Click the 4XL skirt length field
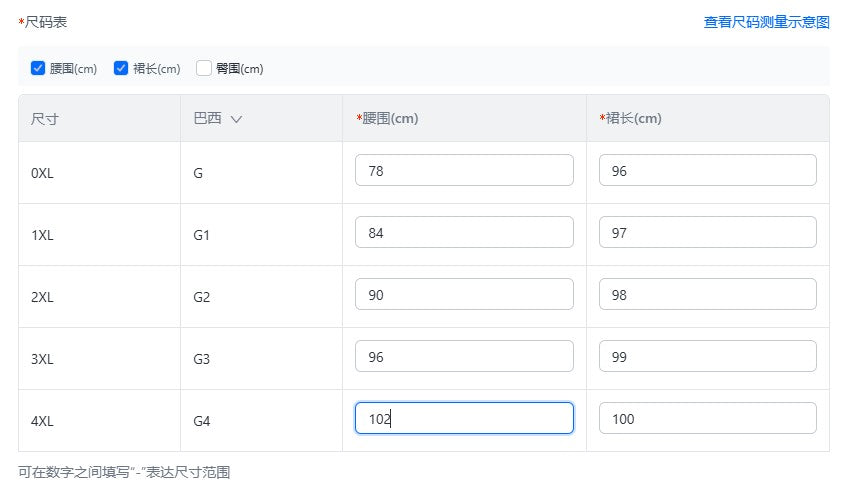This screenshot has height=492, width=850. [x=707, y=419]
